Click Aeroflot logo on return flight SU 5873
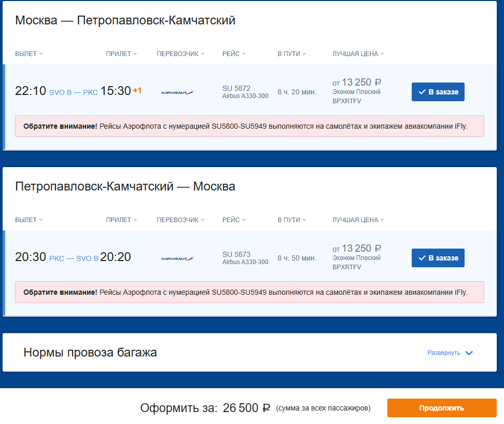Viewport: 504px width, 424px height. click(x=177, y=258)
